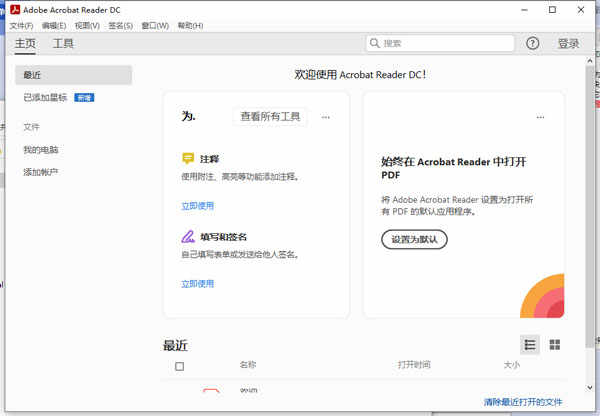The height and width of the screenshot is (416, 600).
Task: Click the 填写和签名 tool heading
Action: tap(223, 237)
